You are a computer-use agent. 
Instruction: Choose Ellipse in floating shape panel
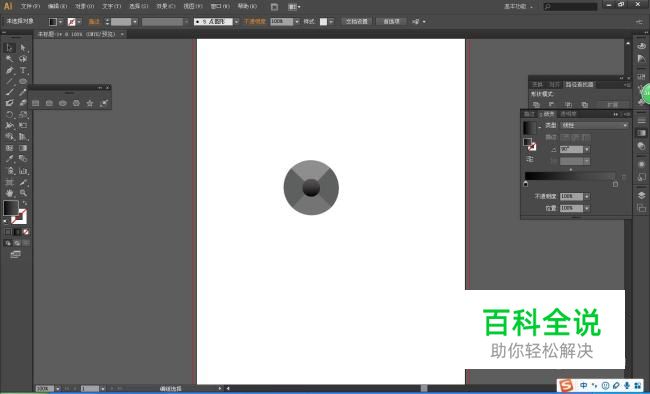(x=63, y=103)
